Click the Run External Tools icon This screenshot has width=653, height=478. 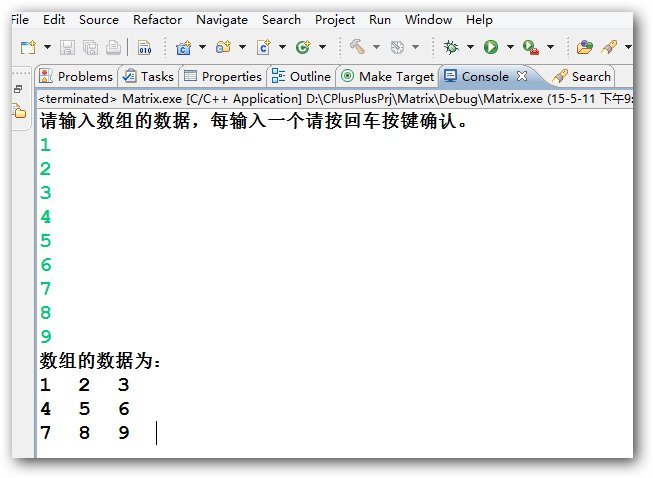(531, 47)
